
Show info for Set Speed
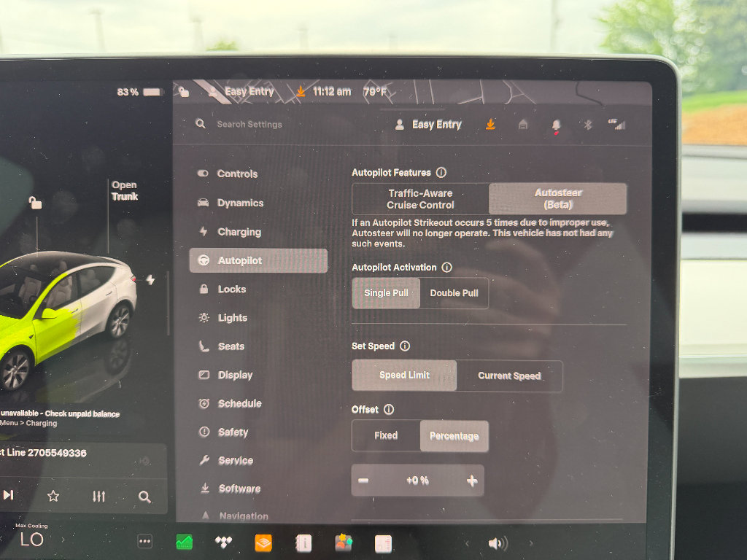[405, 346]
